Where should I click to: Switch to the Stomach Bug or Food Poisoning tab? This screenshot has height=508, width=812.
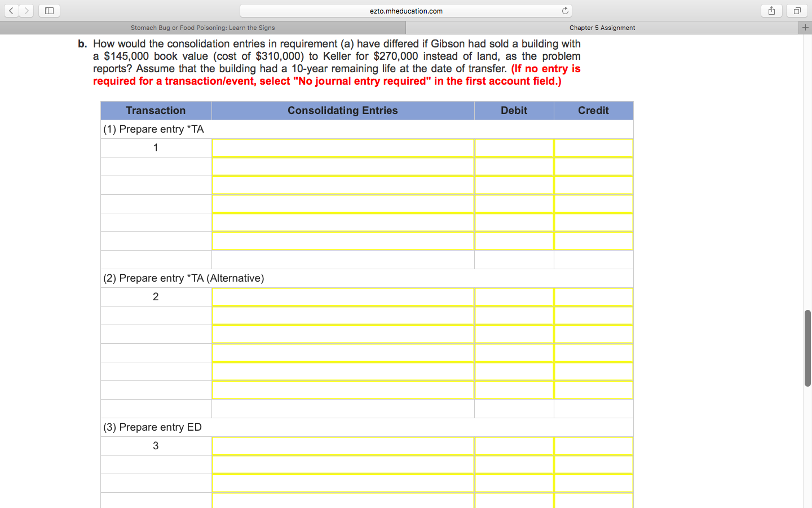pos(203,28)
